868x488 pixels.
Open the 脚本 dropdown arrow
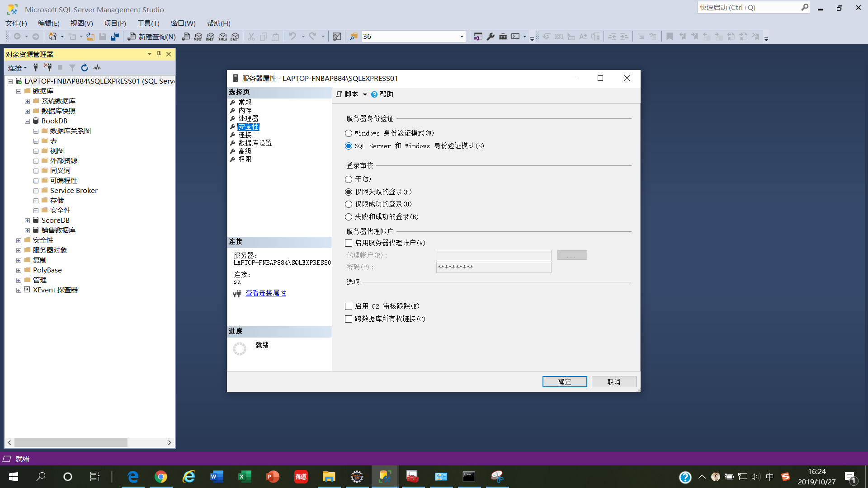[x=365, y=94]
